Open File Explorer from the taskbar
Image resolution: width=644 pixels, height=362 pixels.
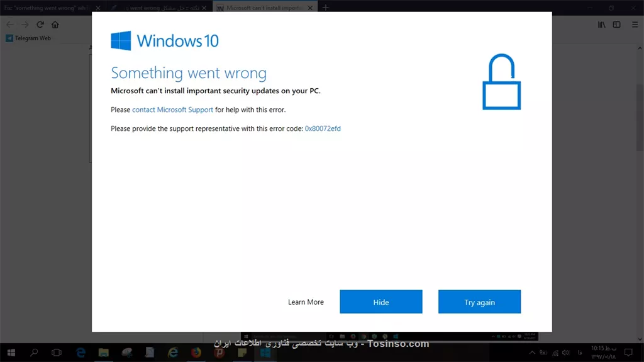[104, 353]
